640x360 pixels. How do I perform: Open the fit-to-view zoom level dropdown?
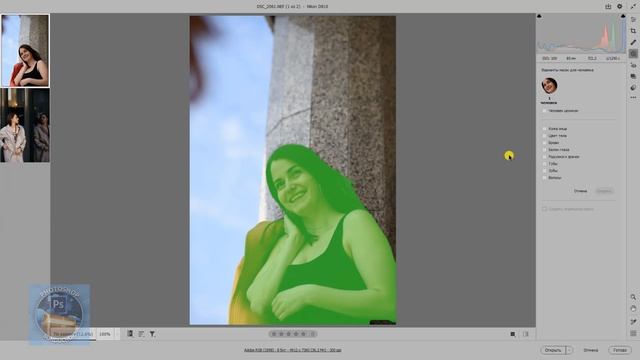click(x=73, y=334)
